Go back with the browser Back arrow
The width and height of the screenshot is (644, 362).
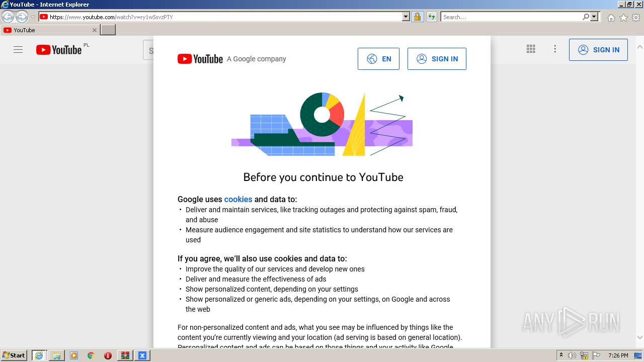8,17
